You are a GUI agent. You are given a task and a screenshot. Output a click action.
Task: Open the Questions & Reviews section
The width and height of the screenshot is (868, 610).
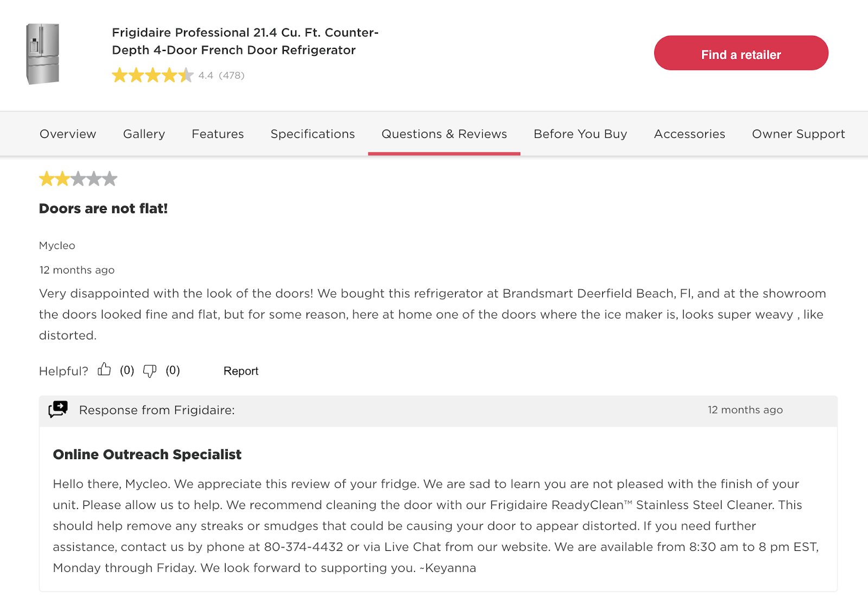click(444, 134)
